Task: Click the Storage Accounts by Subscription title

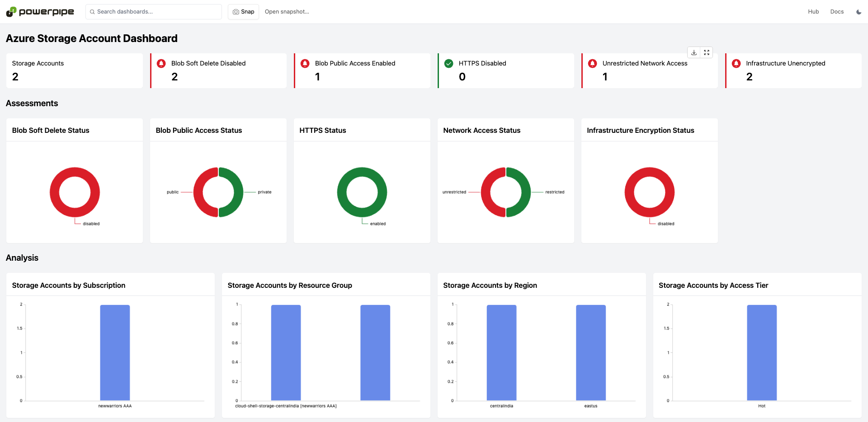Action: coord(69,285)
